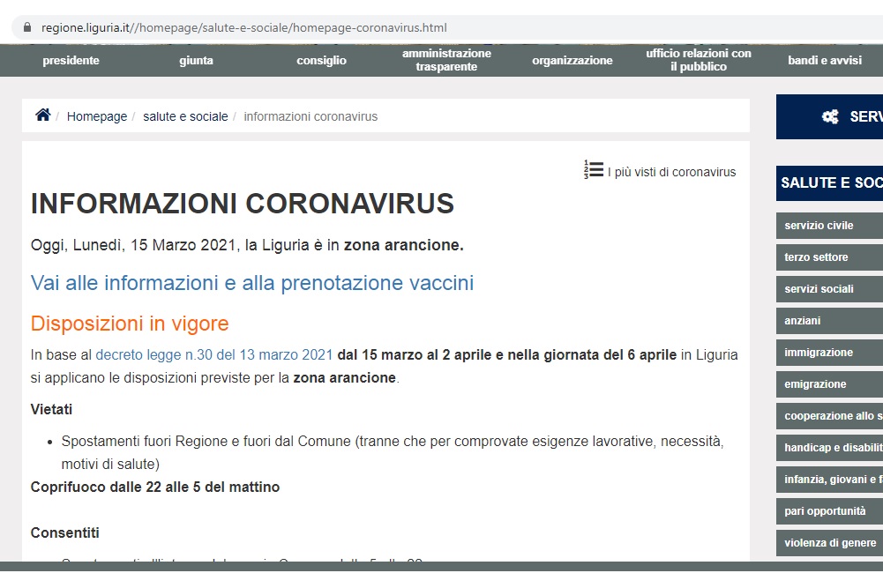Viewport: 883px width, 588px height.
Task: Click the 'Consentiti' subheading
Action: click(x=64, y=532)
